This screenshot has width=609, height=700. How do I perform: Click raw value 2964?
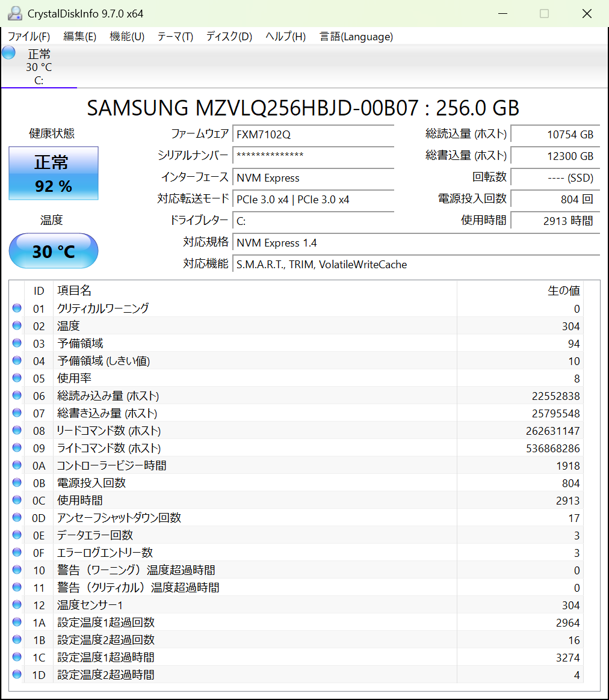[x=568, y=623]
